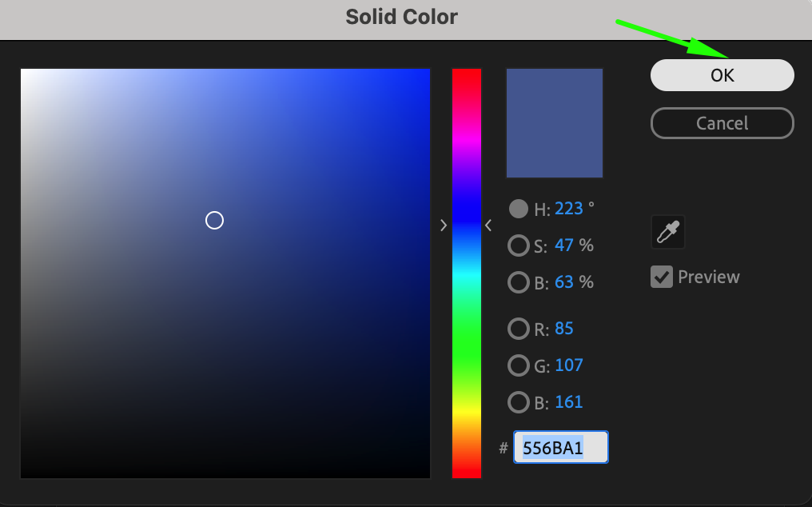812x507 pixels.
Task: Click the OK button
Action: point(722,75)
